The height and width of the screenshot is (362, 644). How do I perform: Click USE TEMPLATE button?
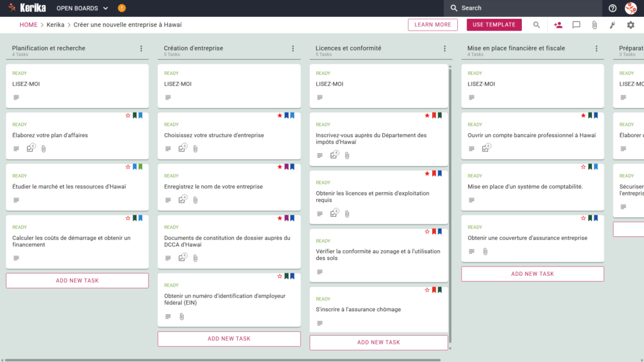coord(494,25)
